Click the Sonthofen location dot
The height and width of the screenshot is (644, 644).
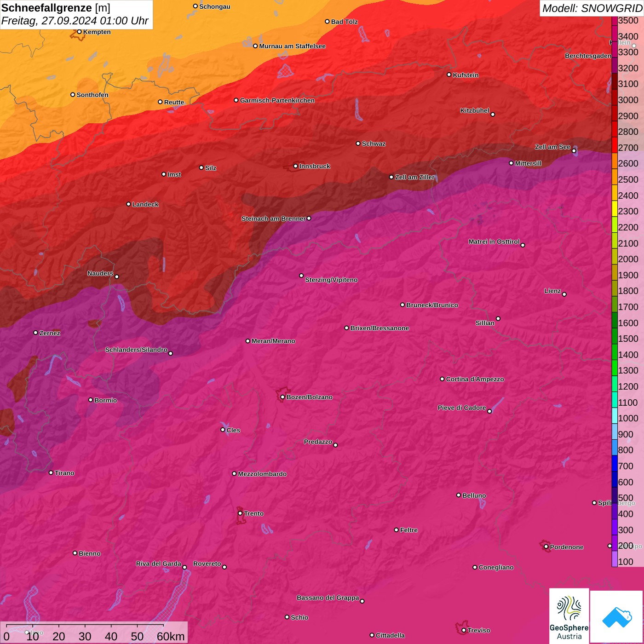pos(73,94)
